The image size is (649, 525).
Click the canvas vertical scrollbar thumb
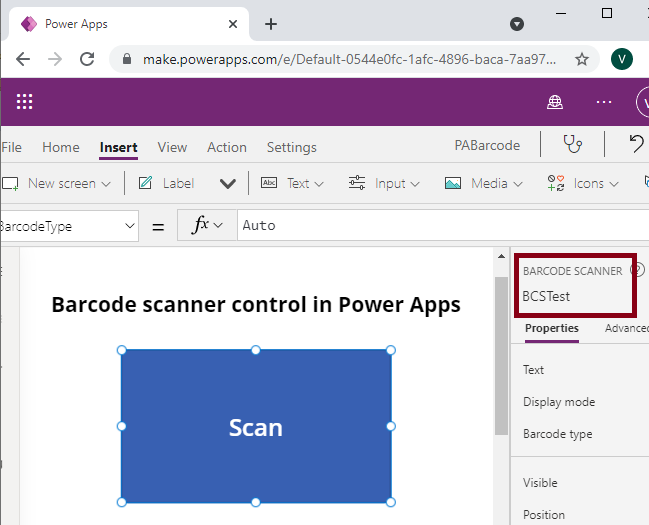click(501, 356)
